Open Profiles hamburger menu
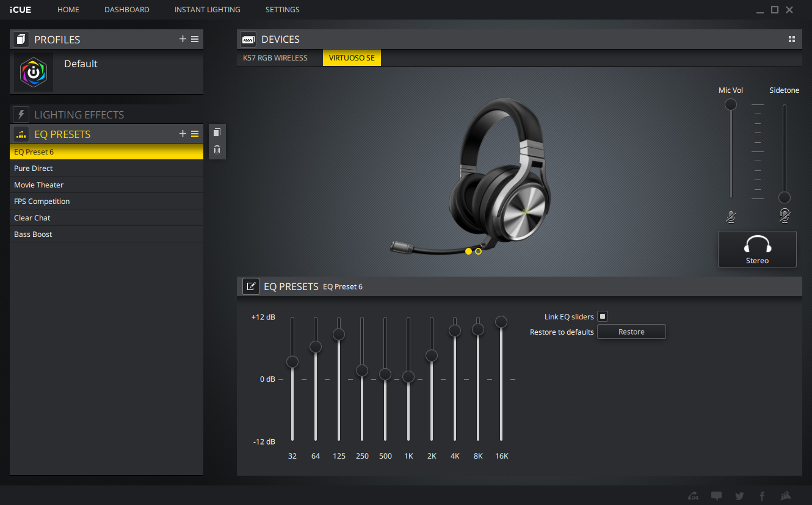This screenshot has width=812, height=505. click(x=195, y=39)
